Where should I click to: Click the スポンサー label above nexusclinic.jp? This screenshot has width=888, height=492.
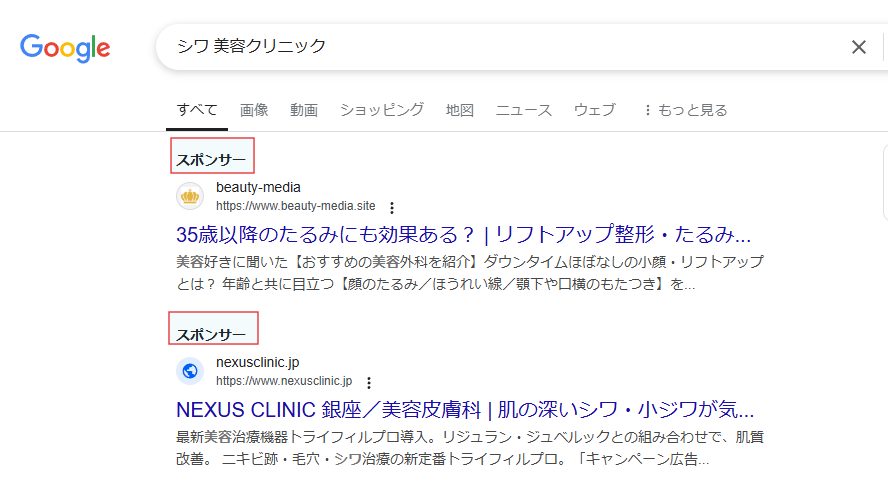click(x=211, y=335)
